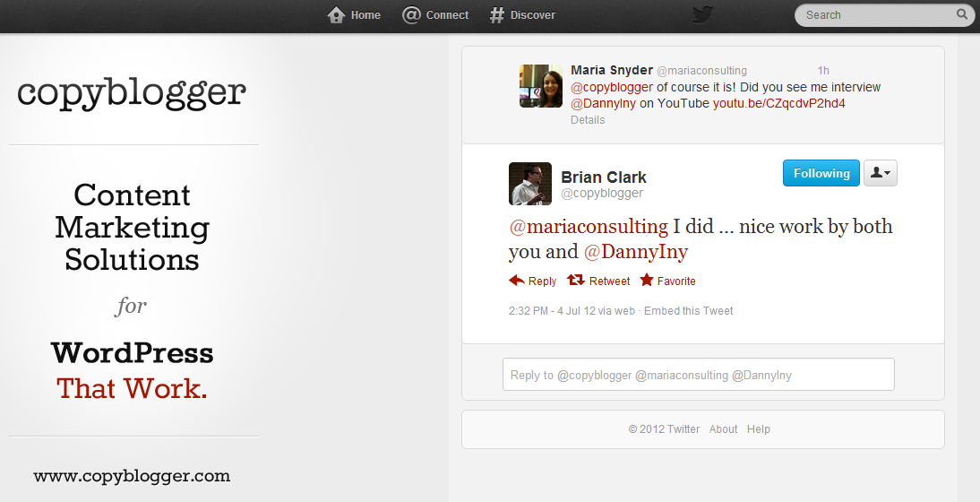Open the Help footer link
The width and height of the screenshot is (980, 502).
pyautogui.click(x=758, y=429)
